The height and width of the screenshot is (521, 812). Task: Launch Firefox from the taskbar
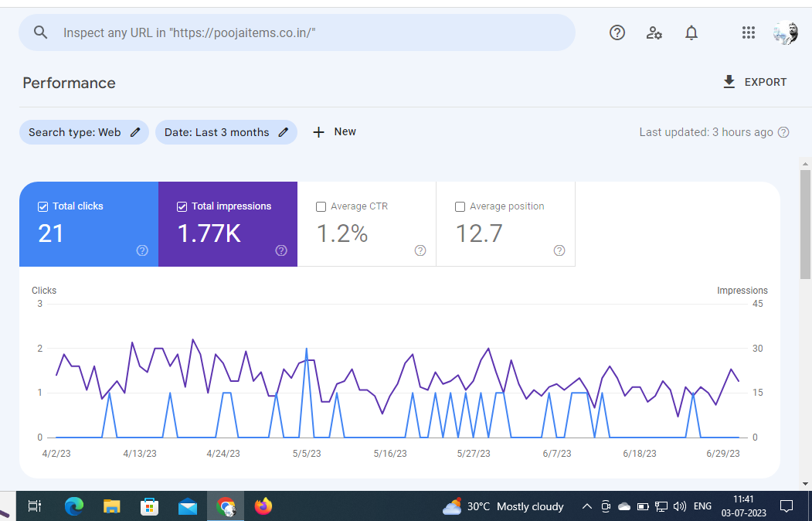coord(263,506)
